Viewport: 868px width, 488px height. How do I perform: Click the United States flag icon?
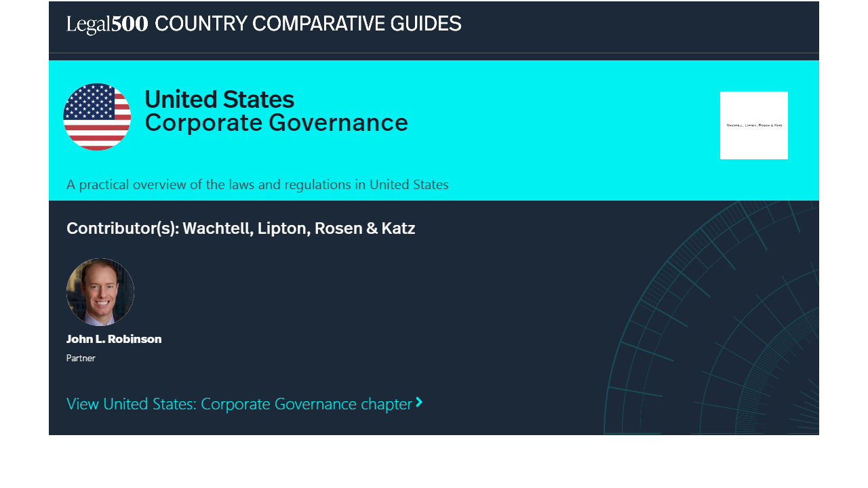coord(97,117)
